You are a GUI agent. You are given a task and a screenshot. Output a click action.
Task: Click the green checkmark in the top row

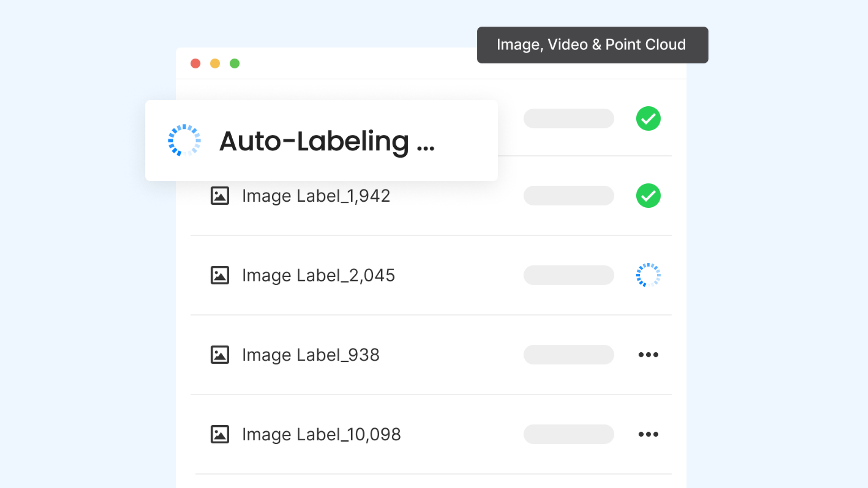coord(648,118)
